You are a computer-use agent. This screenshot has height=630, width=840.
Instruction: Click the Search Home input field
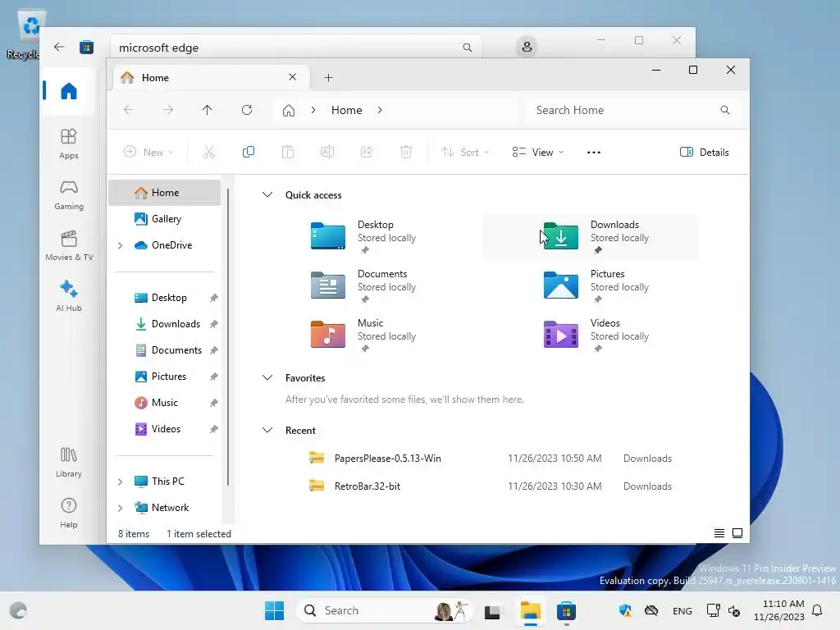click(x=633, y=110)
